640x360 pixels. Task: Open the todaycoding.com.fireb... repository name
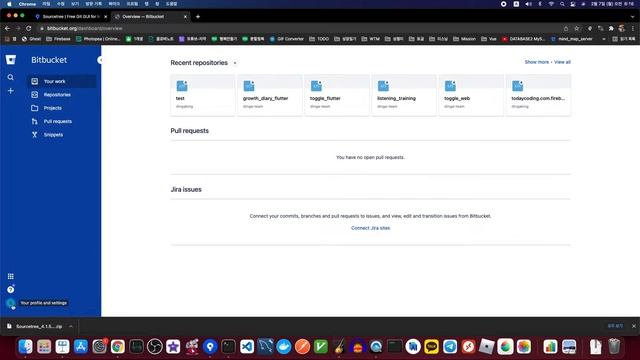538,98
